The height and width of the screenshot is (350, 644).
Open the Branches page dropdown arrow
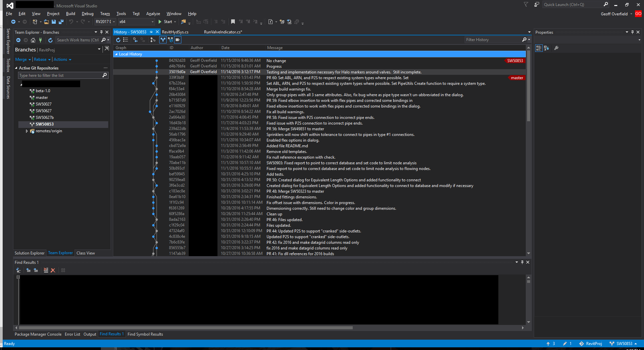tap(99, 49)
